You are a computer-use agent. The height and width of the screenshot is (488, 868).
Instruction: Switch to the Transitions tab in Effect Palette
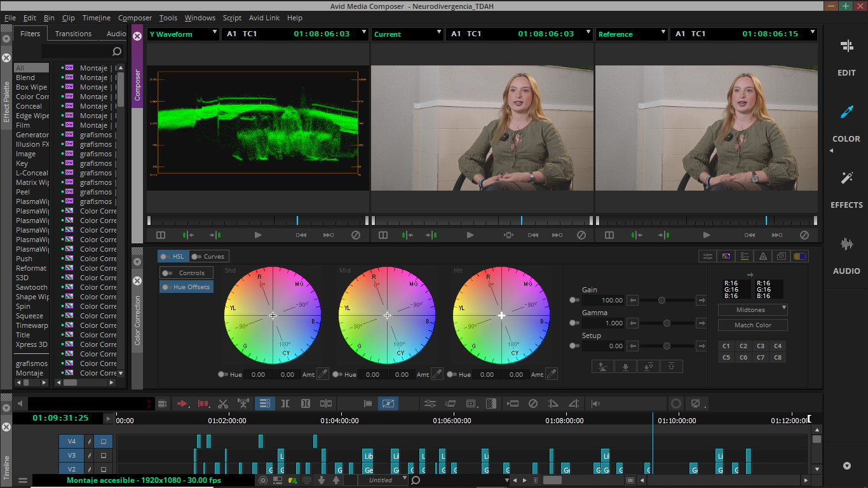click(73, 34)
